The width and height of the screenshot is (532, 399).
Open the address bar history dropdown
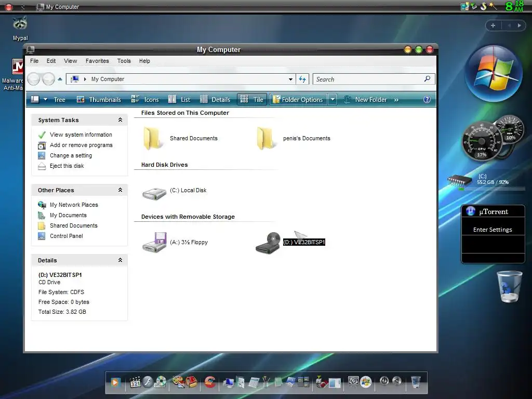point(290,79)
